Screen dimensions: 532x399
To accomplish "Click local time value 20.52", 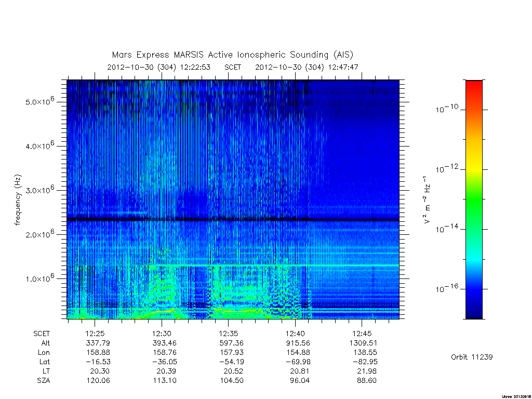I will [x=233, y=371].
